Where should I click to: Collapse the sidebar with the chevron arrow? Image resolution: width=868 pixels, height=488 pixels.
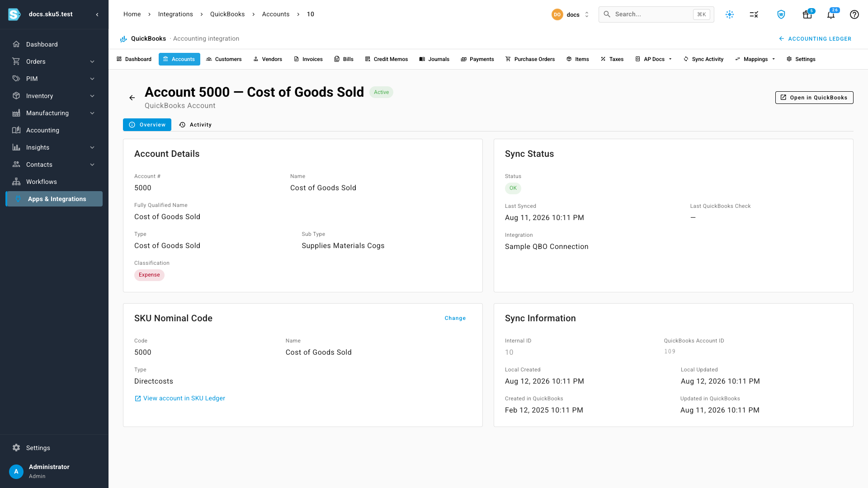(x=97, y=14)
